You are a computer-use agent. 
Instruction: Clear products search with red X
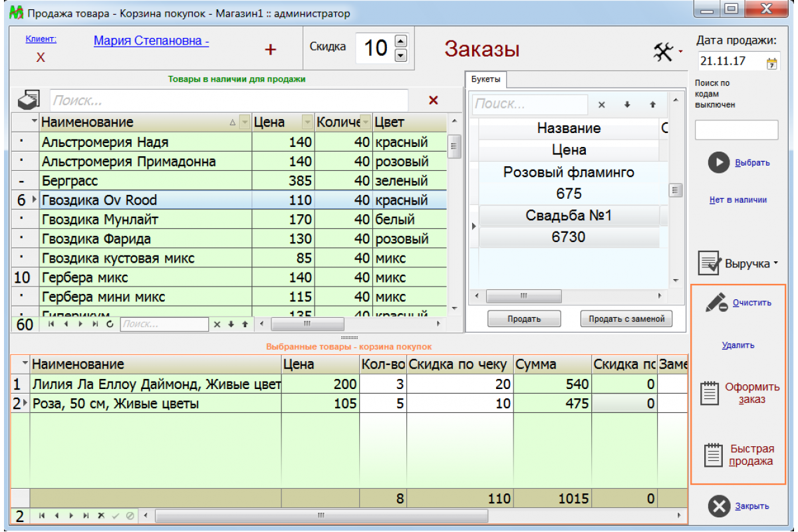(x=434, y=100)
